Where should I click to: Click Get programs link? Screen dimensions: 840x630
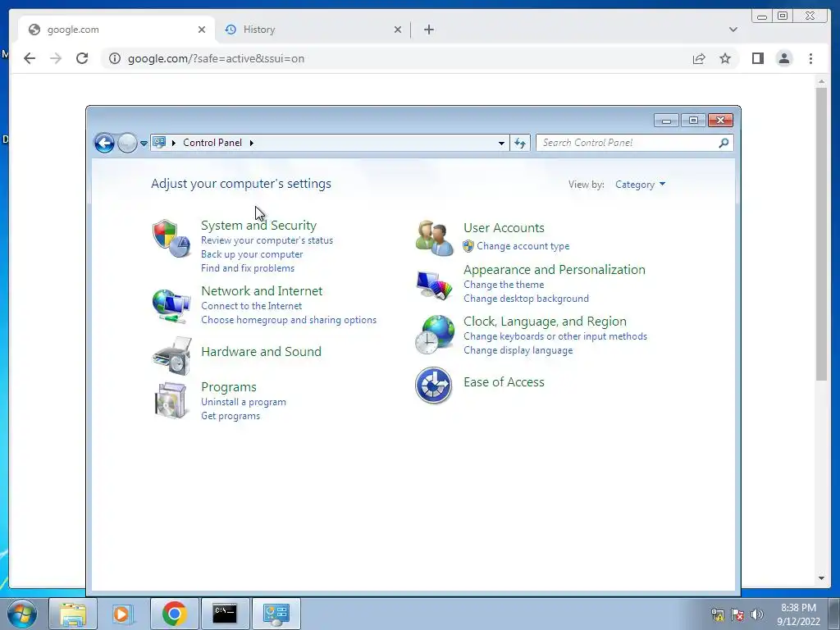[231, 416]
